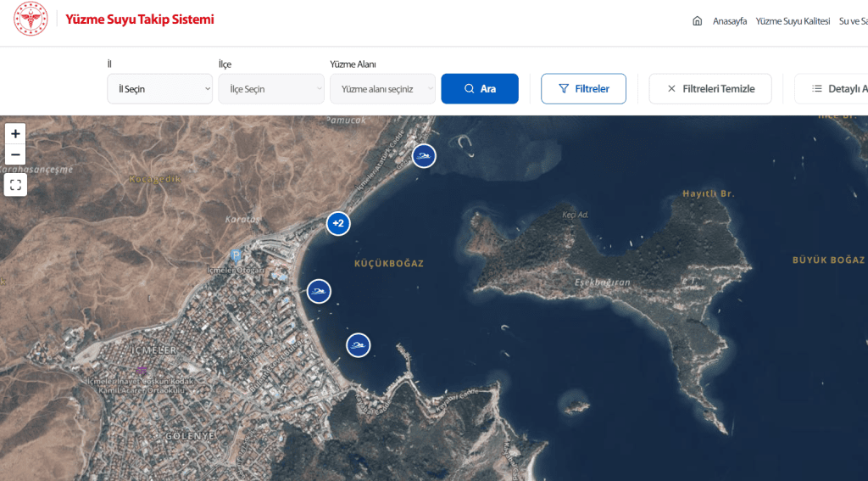Select the northernmost swimming area marker

click(424, 156)
